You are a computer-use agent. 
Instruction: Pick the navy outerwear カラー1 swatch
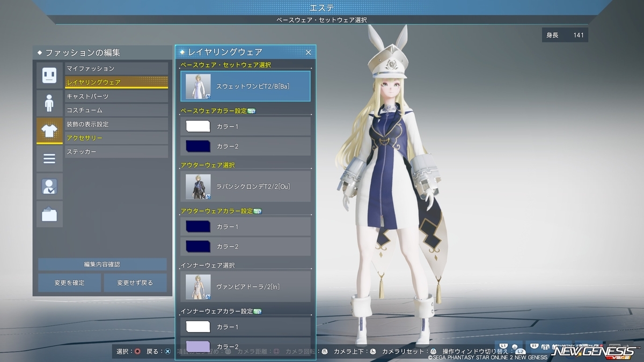click(197, 227)
